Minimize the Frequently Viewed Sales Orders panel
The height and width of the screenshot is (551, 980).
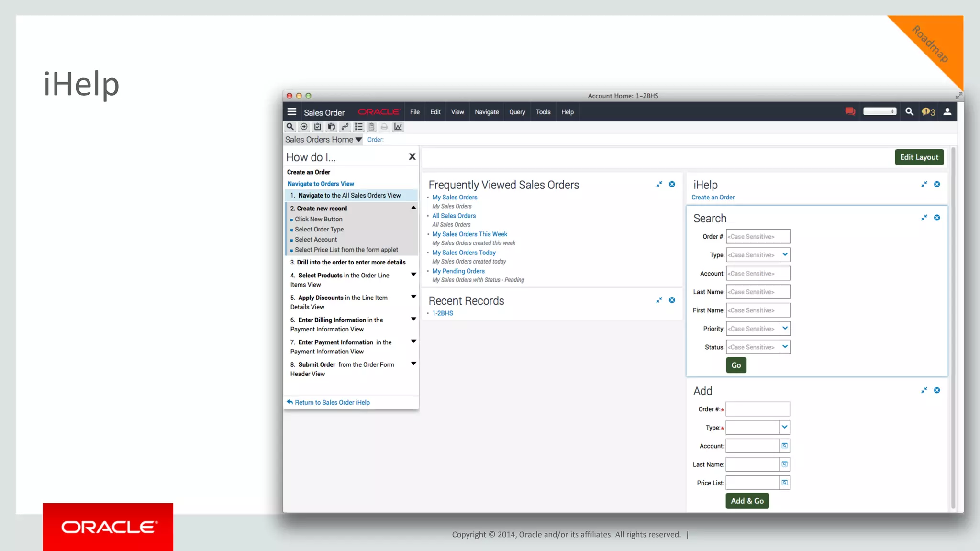(659, 184)
